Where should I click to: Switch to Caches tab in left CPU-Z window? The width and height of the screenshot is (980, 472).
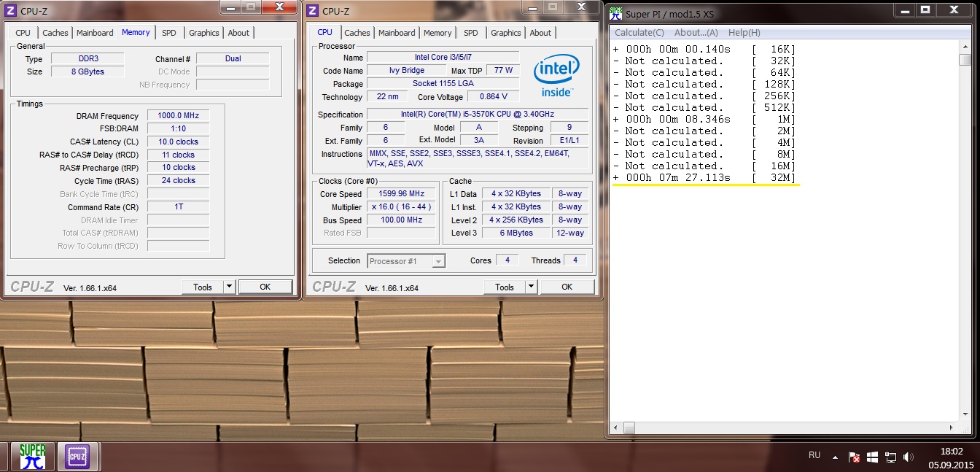pyautogui.click(x=55, y=33)
